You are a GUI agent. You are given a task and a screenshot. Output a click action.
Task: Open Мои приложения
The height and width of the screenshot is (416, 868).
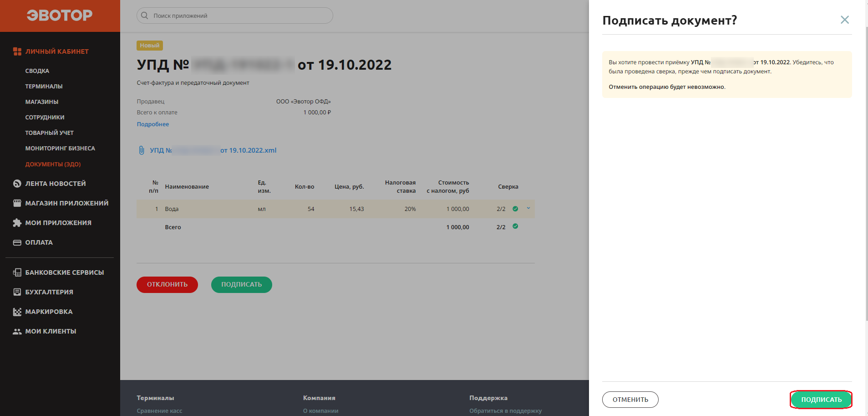[x=58, y=223]
